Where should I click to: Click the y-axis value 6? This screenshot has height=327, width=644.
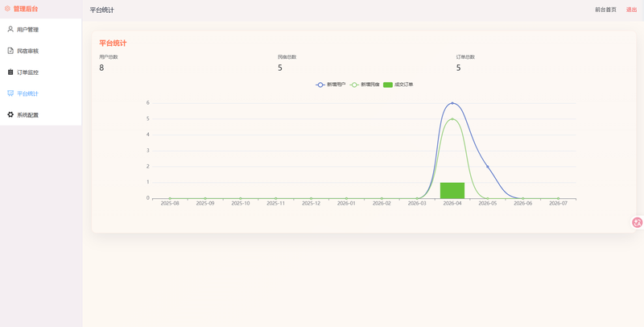pyautogui.click(x=148, y=103)
